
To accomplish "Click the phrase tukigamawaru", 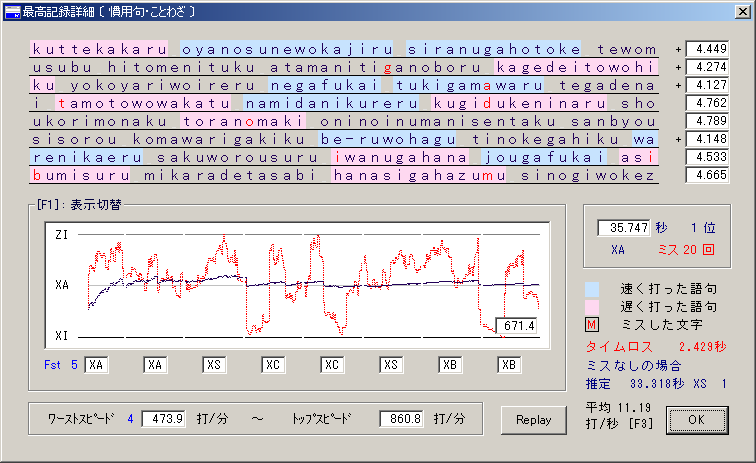I will [x=470, y=85].
